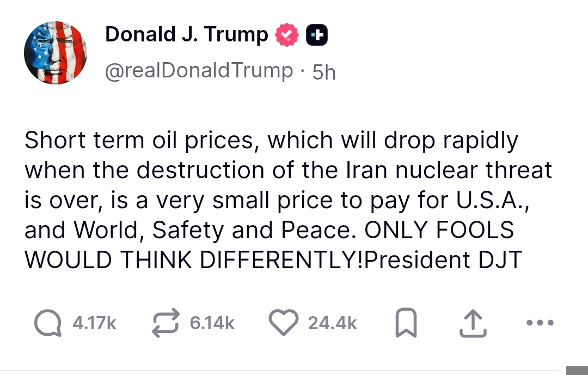Click the 5h post timestamp

coord(324,72)
